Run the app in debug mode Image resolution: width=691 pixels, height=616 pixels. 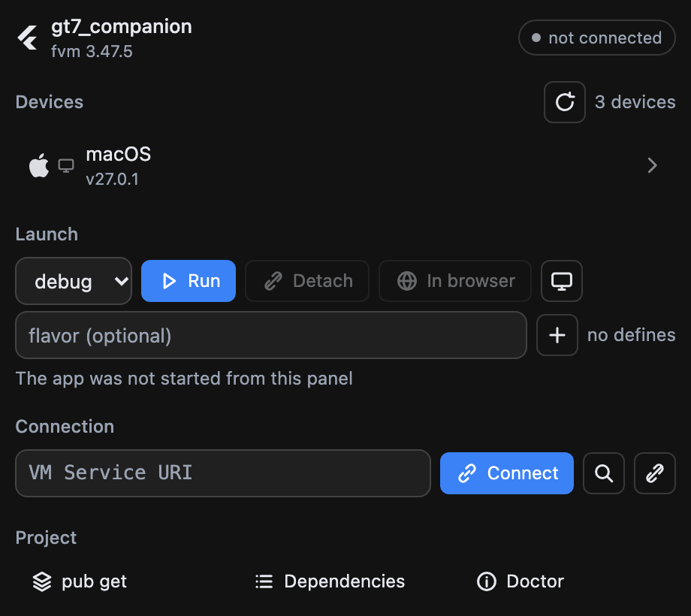[189, 281]
